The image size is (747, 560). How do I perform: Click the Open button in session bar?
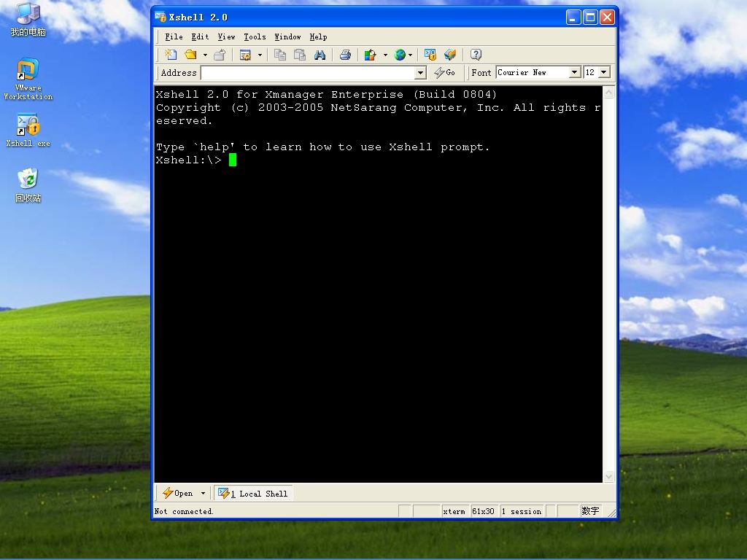point(178,494)
